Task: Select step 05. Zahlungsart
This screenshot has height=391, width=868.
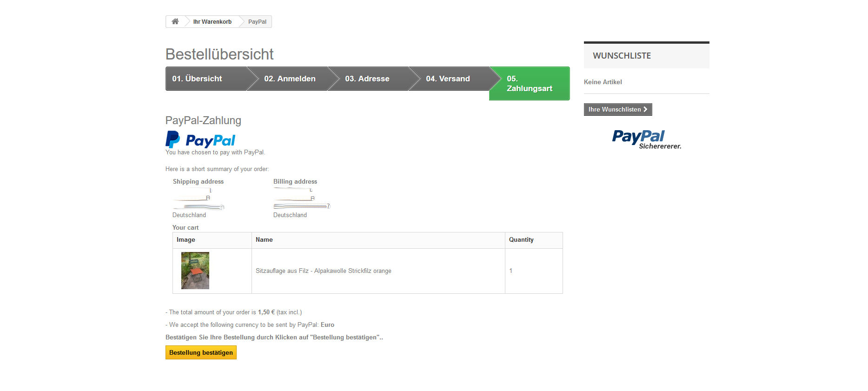Action: 530,83
